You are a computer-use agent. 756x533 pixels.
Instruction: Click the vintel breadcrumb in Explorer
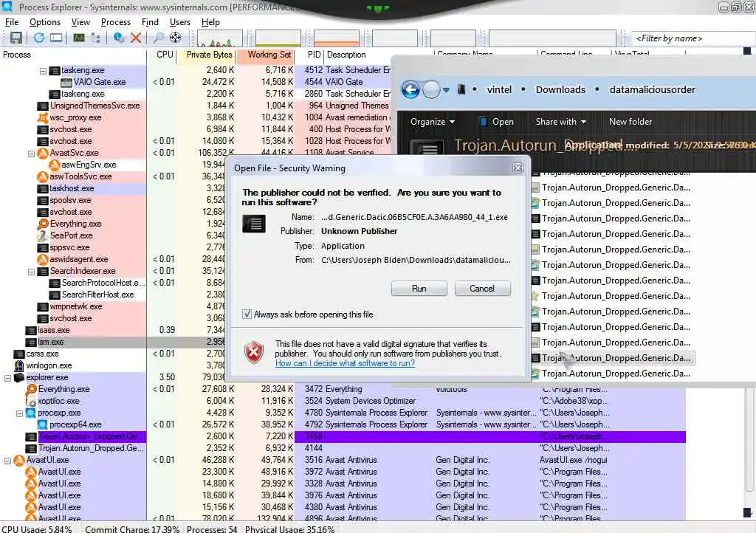499,89
